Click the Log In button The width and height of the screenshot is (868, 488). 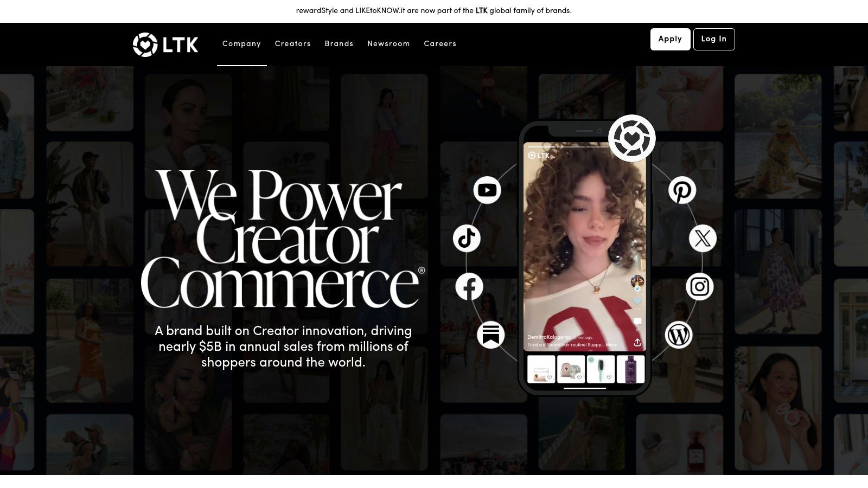(x=714, y=39)
